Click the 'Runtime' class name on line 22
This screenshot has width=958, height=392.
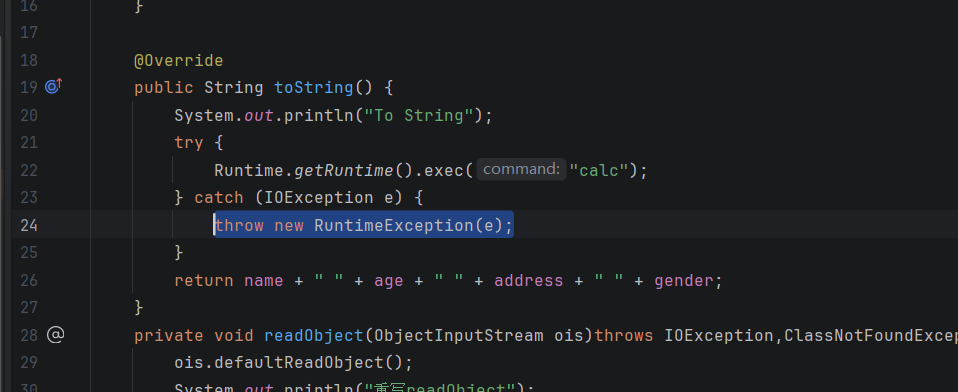pos(249,170)
